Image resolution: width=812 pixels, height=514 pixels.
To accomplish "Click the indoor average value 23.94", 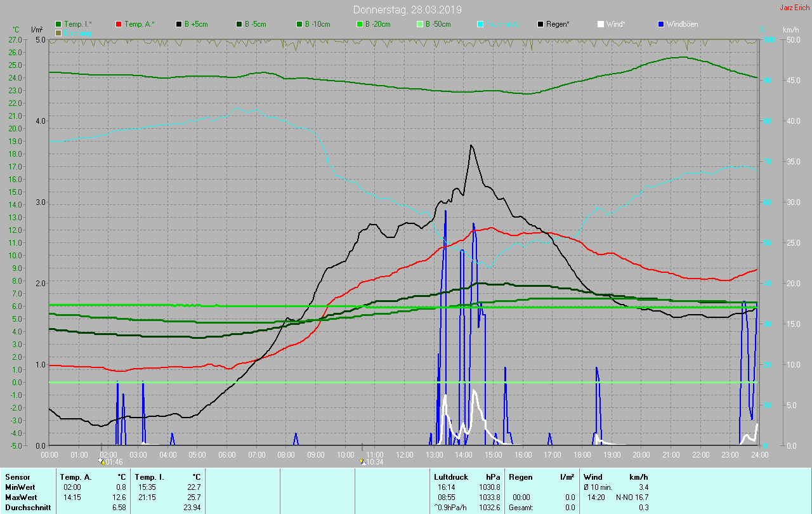I will pos(192,508).
